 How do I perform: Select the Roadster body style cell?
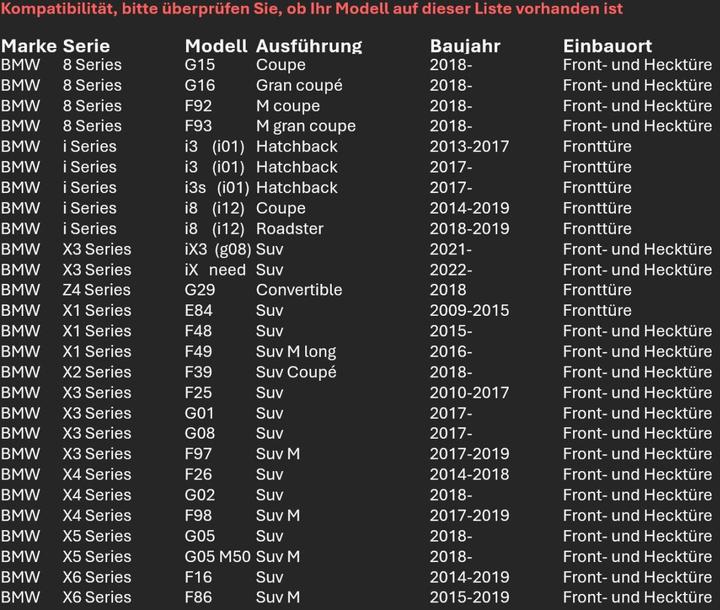click(x=290, y=229)
